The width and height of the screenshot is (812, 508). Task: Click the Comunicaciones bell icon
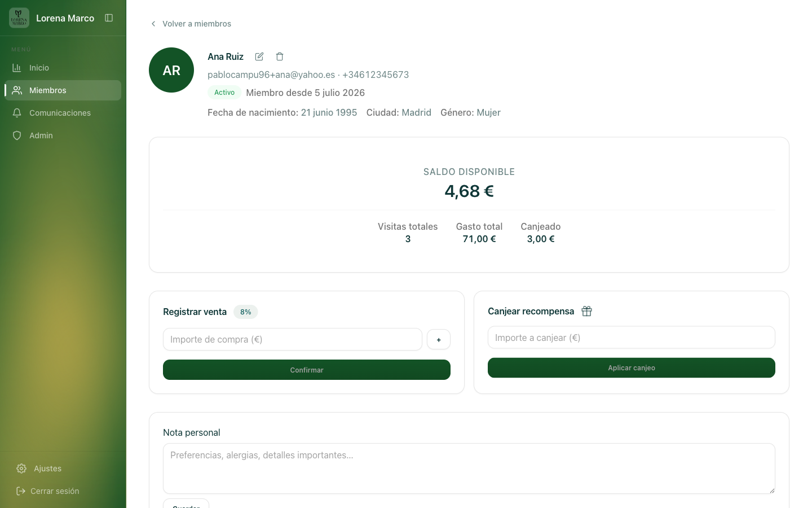(x=17, y=113)
